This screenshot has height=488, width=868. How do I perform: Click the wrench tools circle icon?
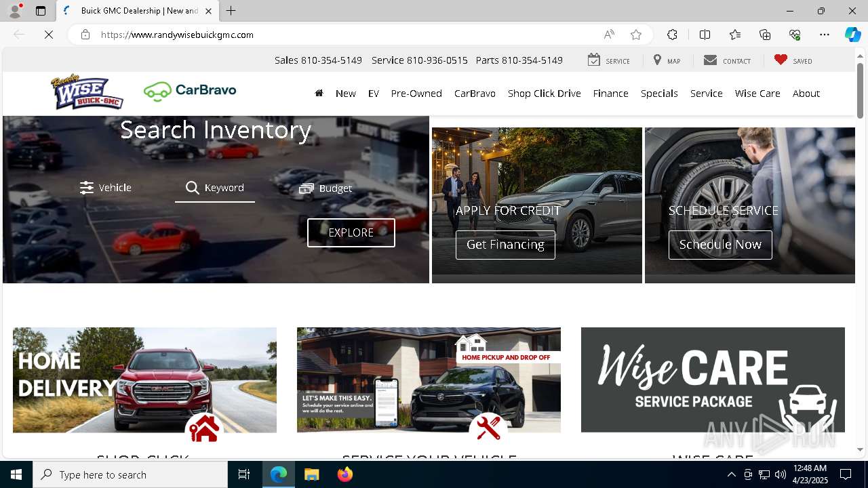[x=488, y=429]
